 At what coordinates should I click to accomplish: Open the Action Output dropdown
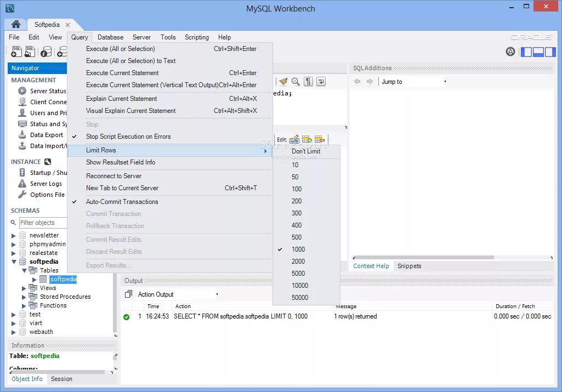pyautogui.click(x=178, y=294)
